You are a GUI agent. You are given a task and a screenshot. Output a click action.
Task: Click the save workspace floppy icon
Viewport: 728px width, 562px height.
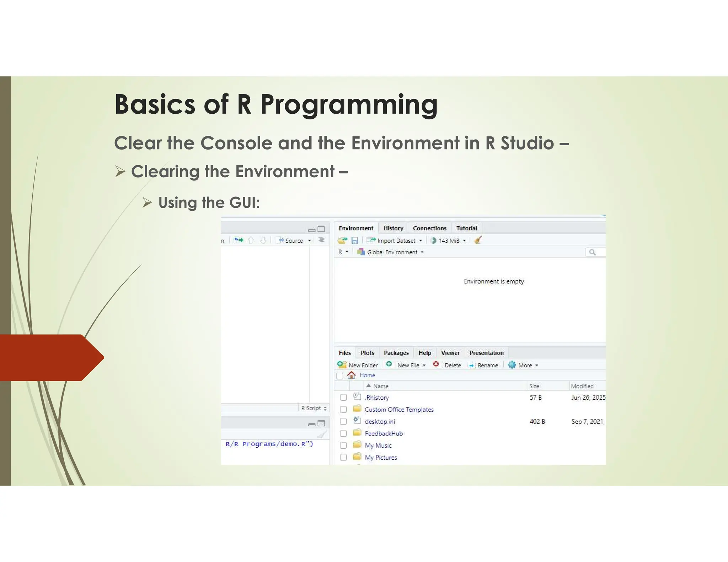pos(354,241)
